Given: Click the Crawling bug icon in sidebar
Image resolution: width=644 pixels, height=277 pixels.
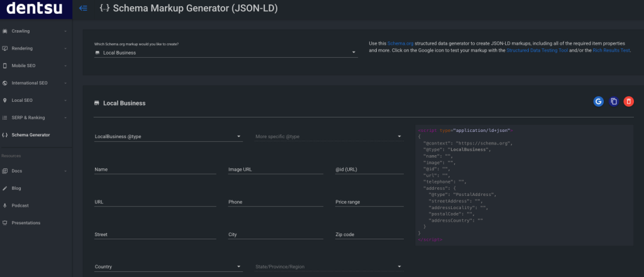Looking at the screenshot, I should coord(4,31).
